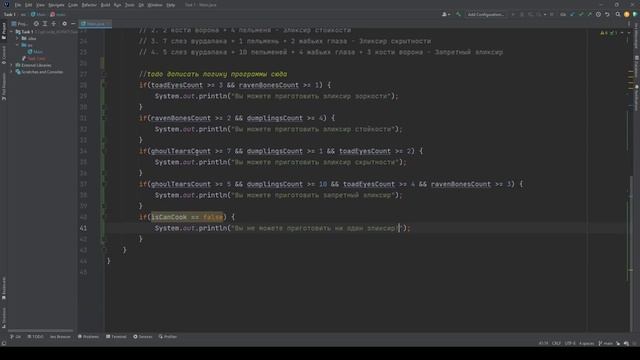Click the UTF-8 encoding indicator

tap(570, 343)
